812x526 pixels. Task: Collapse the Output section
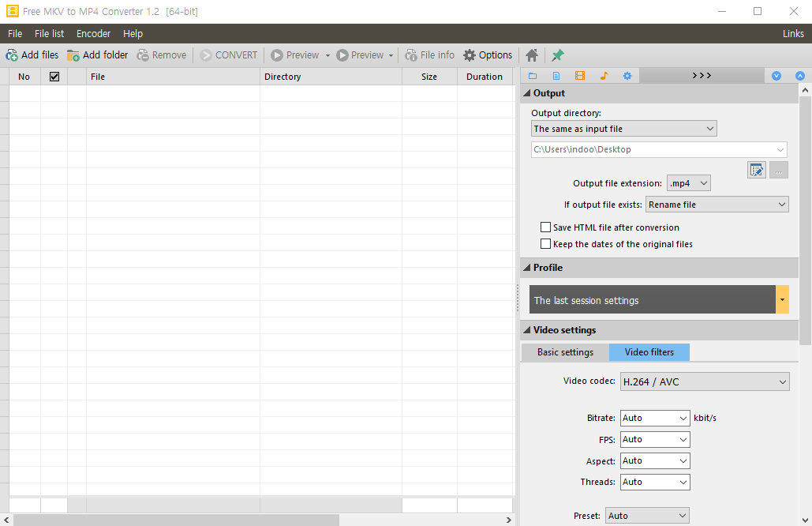pos(527,93)
